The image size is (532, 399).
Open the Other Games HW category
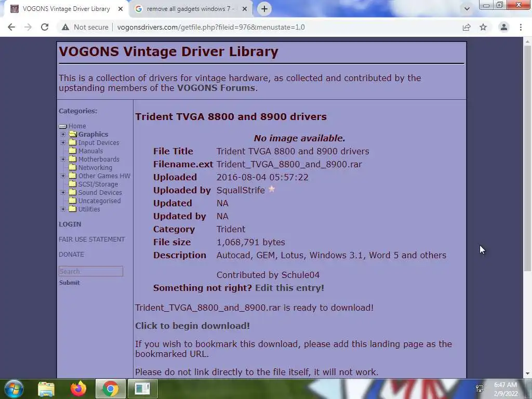coord(104,176)
